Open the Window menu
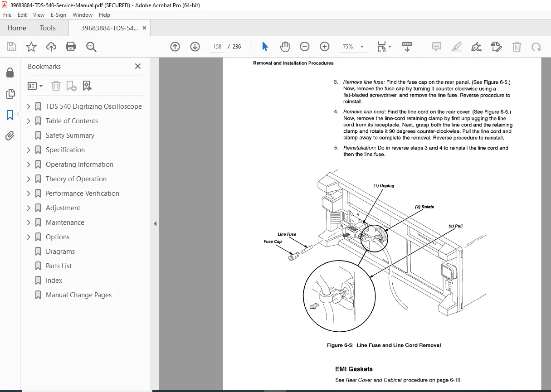 coord(83,15)
